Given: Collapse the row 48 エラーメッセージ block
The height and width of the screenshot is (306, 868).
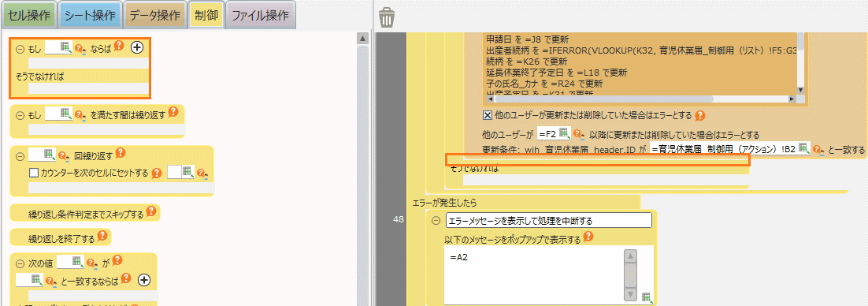Looking at the screenshot, I should (x=436, y=220).
